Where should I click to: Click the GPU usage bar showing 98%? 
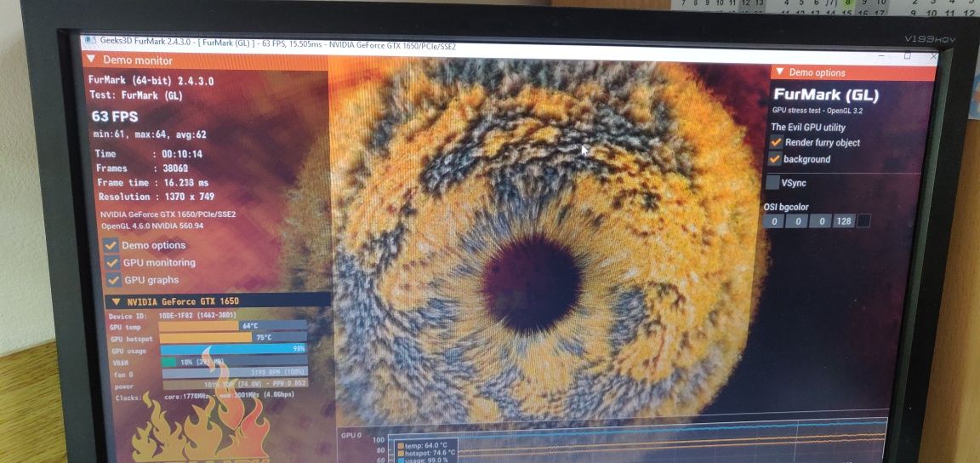(x=234, y=349)
